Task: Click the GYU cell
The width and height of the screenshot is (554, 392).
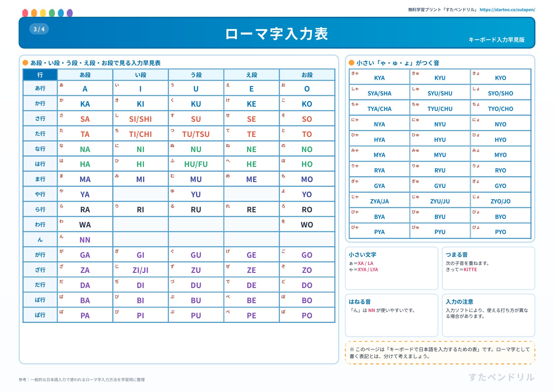Action: tap(440, 185)
